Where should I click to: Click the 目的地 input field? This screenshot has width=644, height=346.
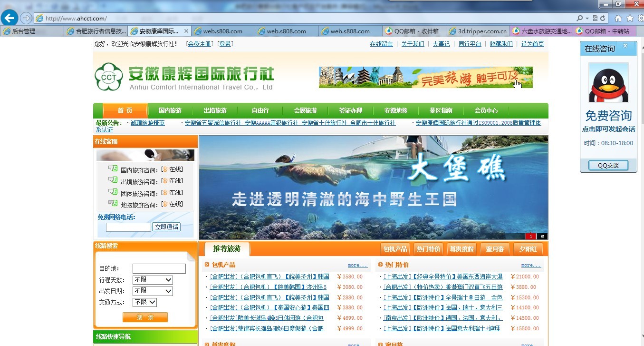(159, 269)
